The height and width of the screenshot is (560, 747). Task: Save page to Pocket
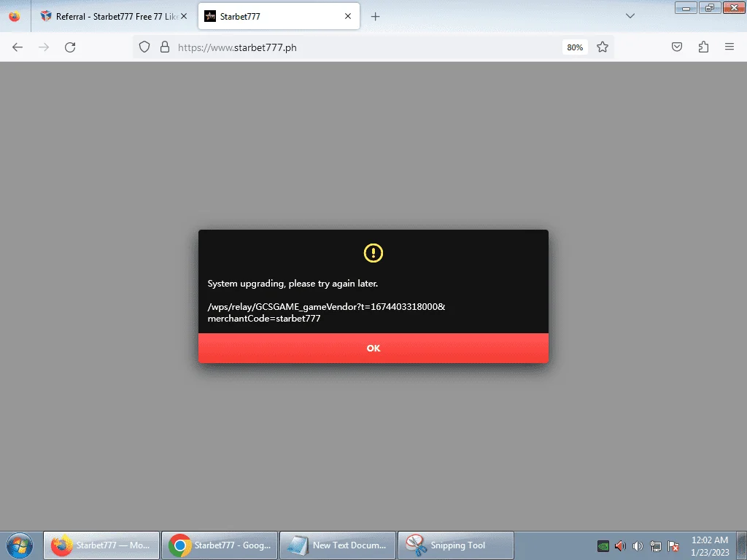tap(677, 47)
